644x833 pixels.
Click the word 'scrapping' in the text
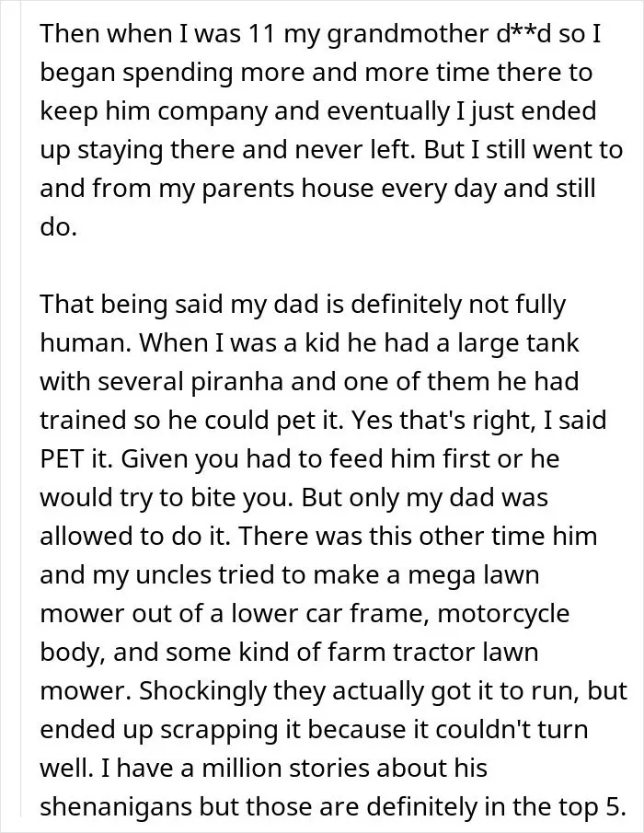pos(219,731)
